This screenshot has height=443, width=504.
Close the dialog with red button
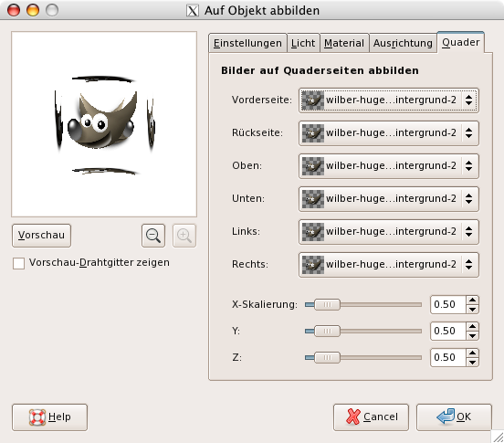click(14, 10)
